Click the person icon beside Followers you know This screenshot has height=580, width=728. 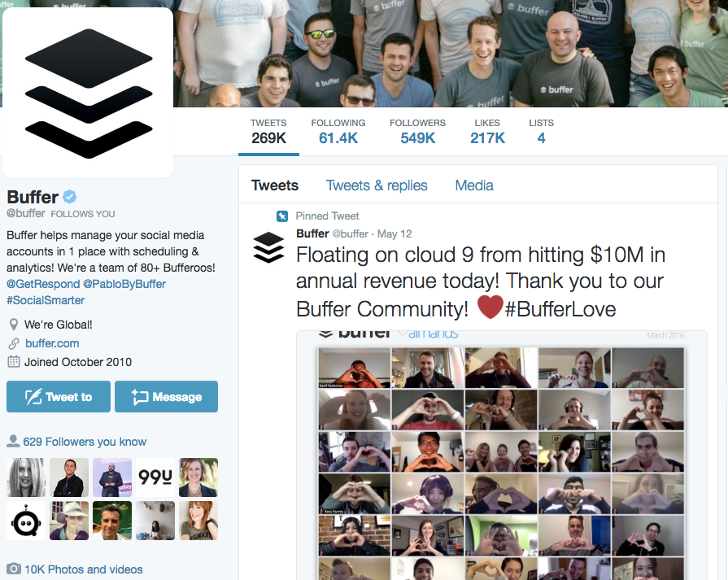coord(13,441)
